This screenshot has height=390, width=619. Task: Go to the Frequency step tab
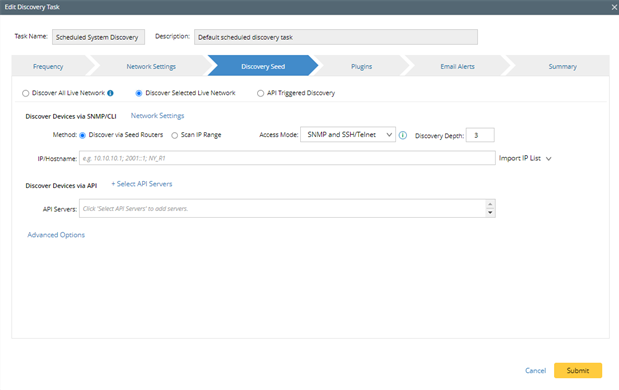click(48, 66)
